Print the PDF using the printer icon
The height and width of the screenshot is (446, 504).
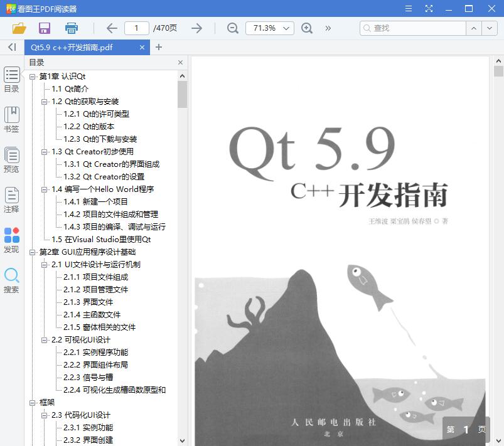71,28
